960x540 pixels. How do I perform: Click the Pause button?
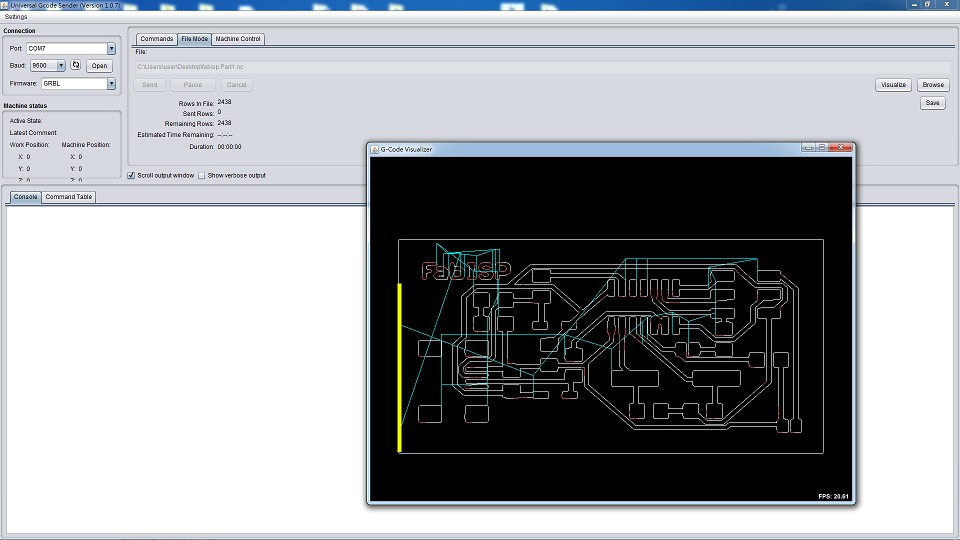[193, 84]
